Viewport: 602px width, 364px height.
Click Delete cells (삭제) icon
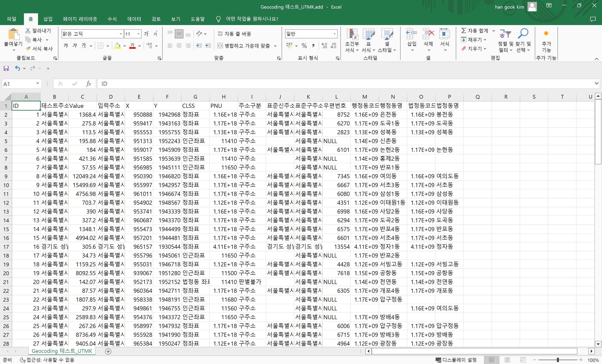(x=428, y=34)
